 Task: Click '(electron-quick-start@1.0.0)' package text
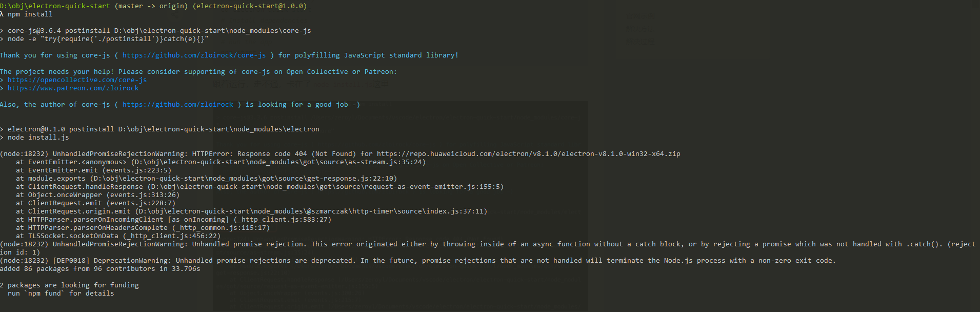click(250, 6)
